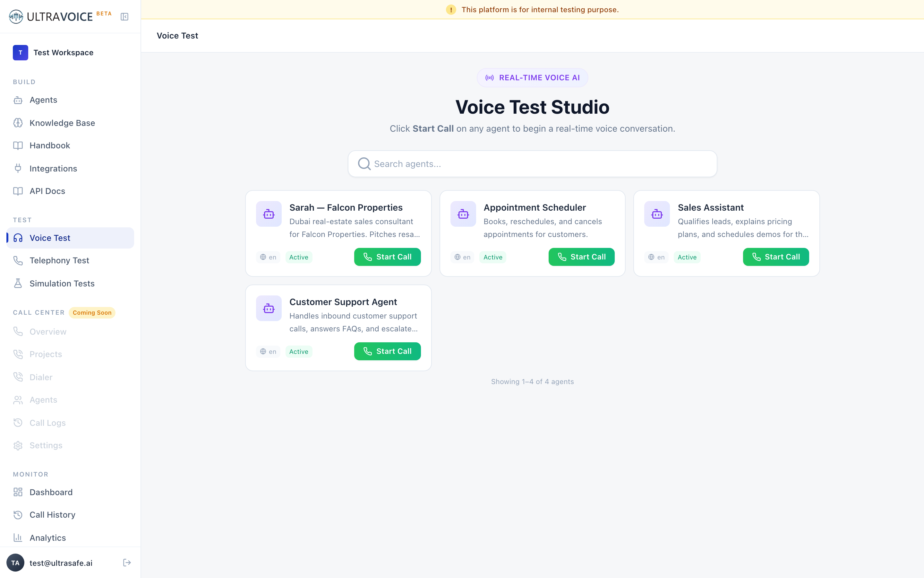
Task: Collapse the sidebar with the panel icon
Action: click(124, 16)
